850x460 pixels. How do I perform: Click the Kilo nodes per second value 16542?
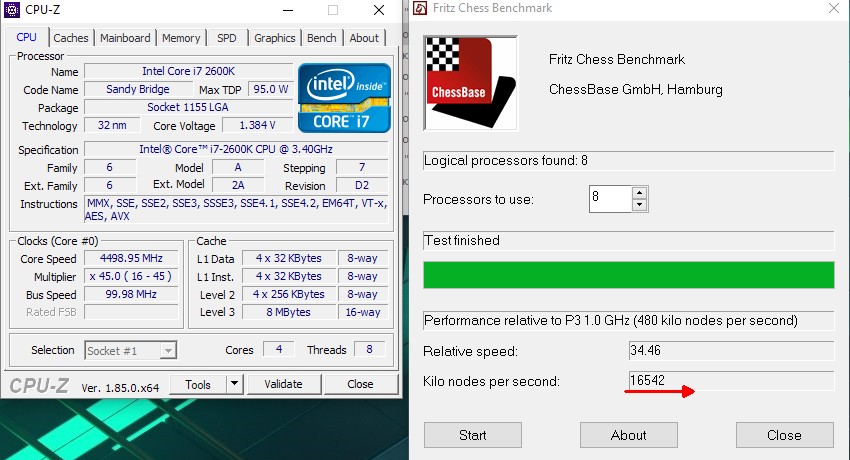731,380
